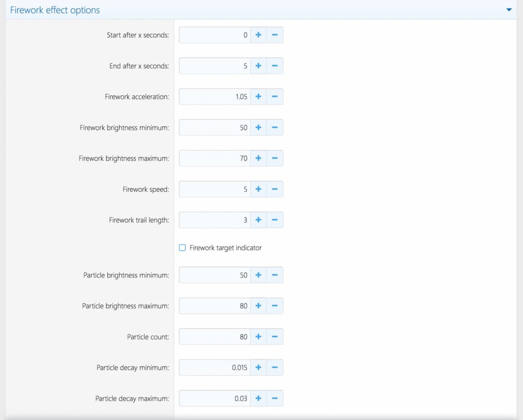Click into End after x seconds field
The width and height of the screenshot is (523, 420).
(214, 66)
